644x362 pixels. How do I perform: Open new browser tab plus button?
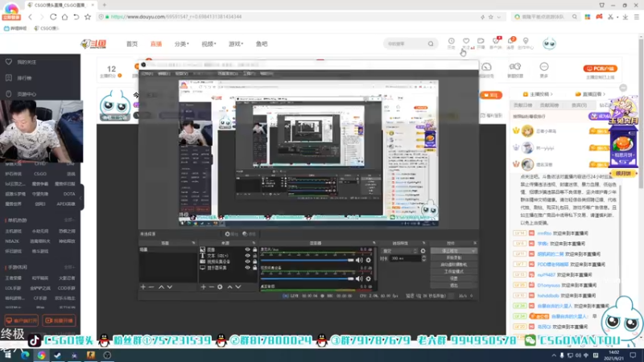click(x=105, y=5)
